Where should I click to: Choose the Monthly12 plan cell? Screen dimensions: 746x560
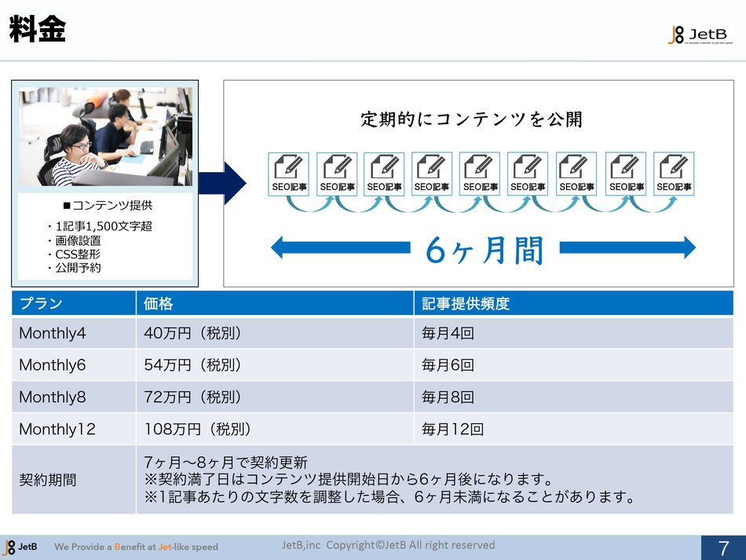[74, 429]
